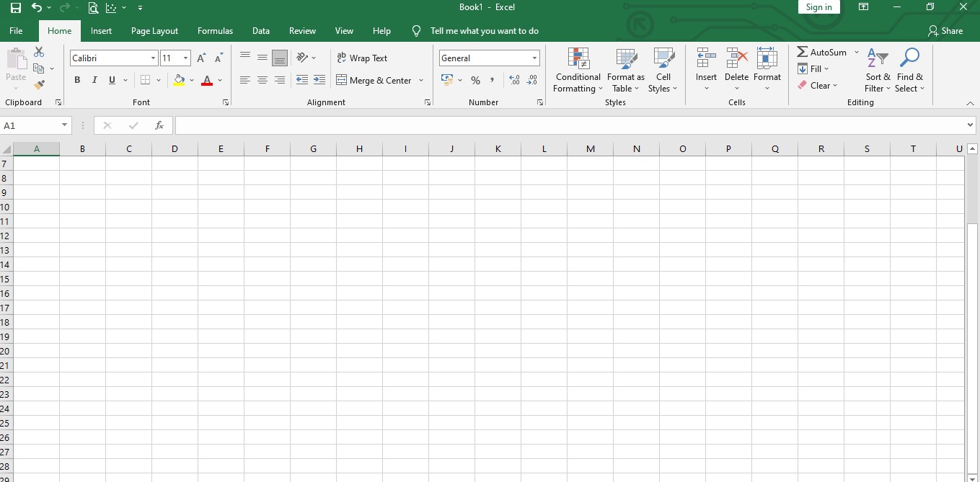This screenshot has height=482, width=980.
Task: Click the Share button
Action: tap(945, 31)
